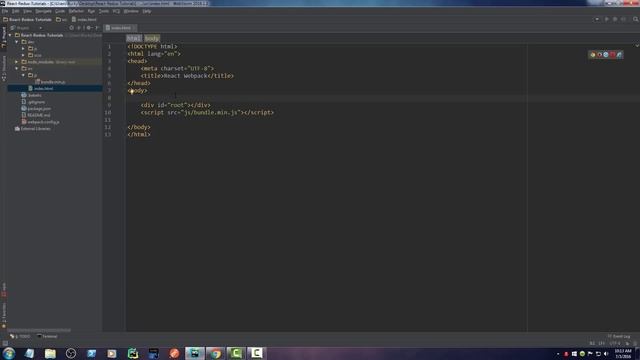
Task: Hide the Project panel with hide icon
Action: click(x=97, y=28)
